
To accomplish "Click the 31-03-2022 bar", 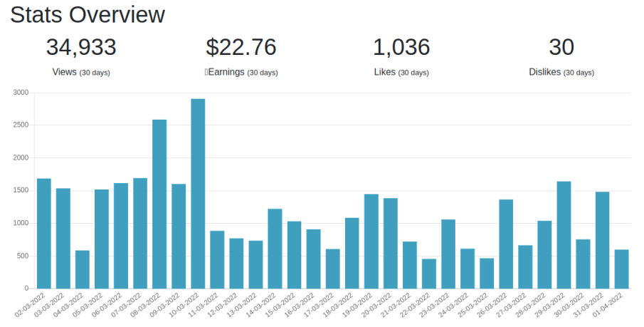I will click(x=603, y=240).
